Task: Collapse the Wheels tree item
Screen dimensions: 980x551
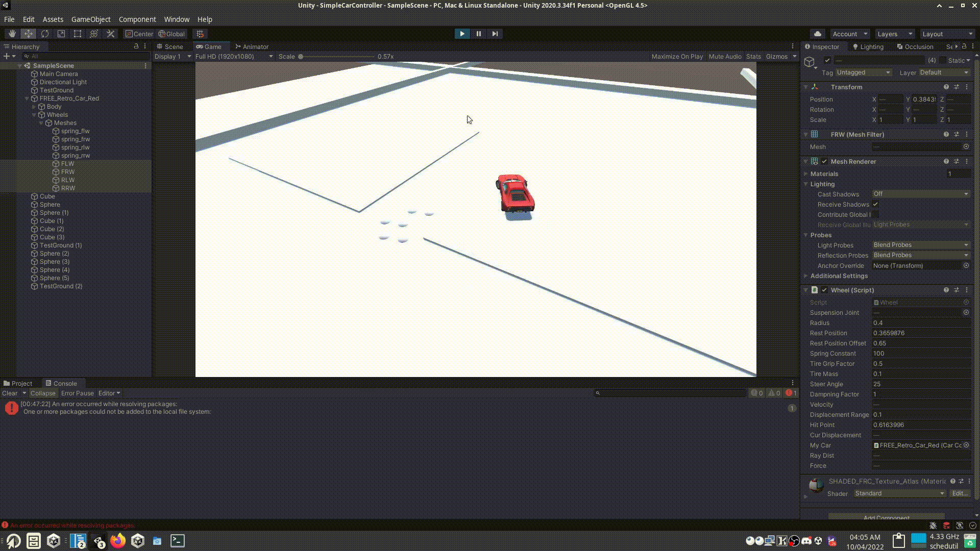Action: pyautogui.click(x=34, y=115)
